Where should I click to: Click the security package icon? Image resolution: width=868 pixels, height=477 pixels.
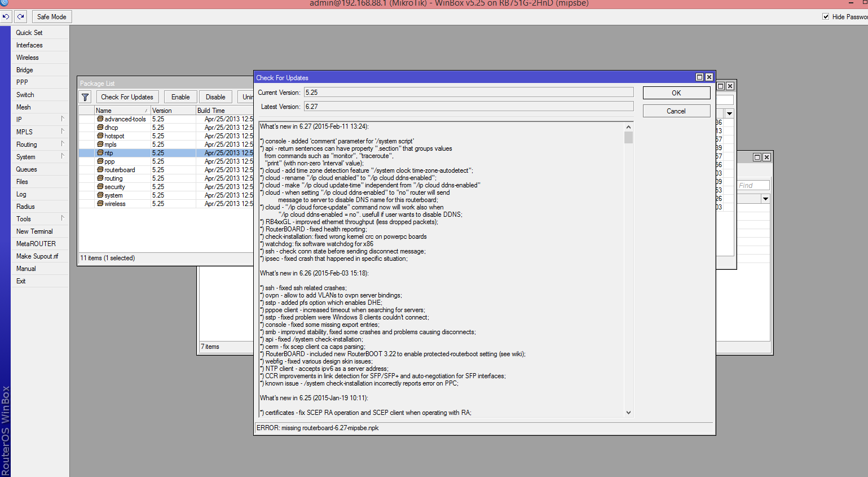click(100, 187)
